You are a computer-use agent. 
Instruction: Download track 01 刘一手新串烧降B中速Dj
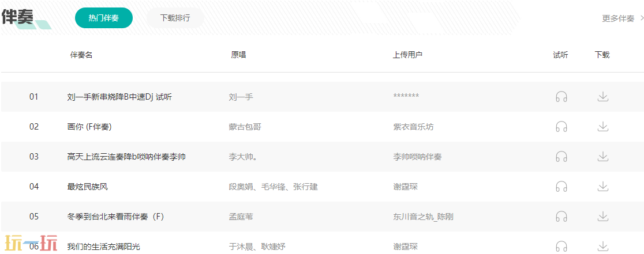point(602,97)
